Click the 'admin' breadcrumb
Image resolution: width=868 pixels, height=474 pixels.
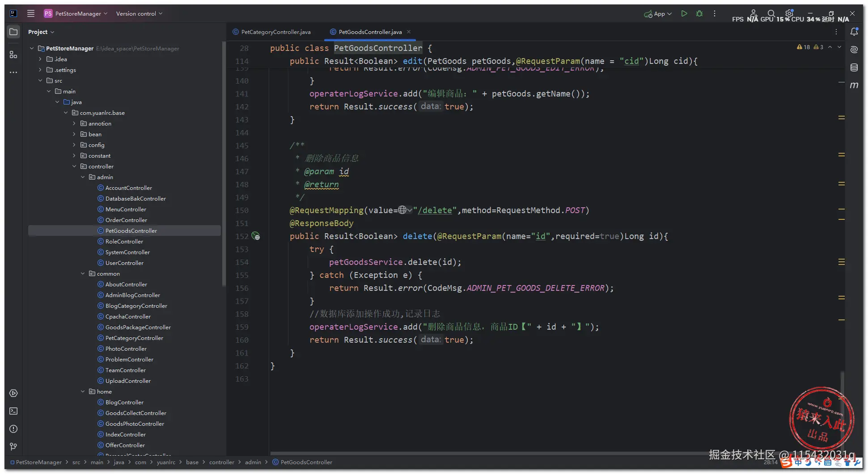coord(253,462)
